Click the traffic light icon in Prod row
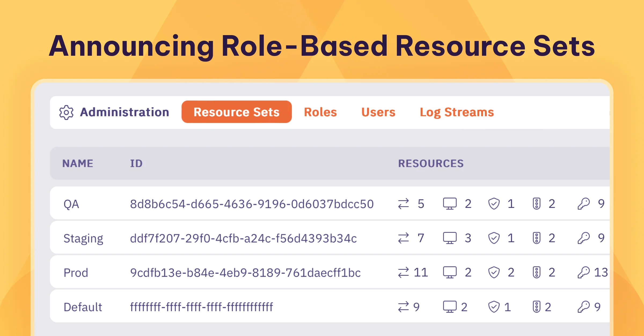 537,272
